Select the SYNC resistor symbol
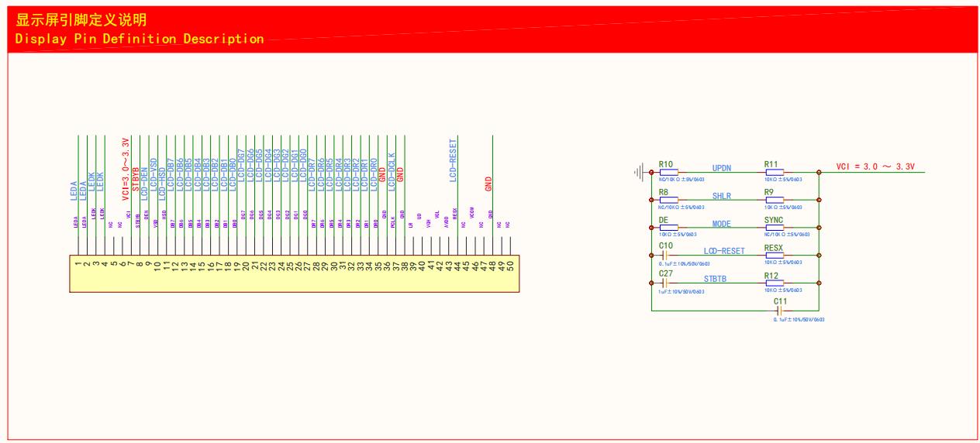 point(774,228)
